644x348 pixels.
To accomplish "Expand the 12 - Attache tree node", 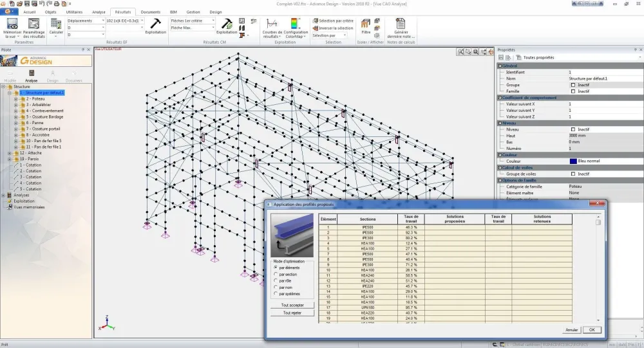I will pos(10,153).
